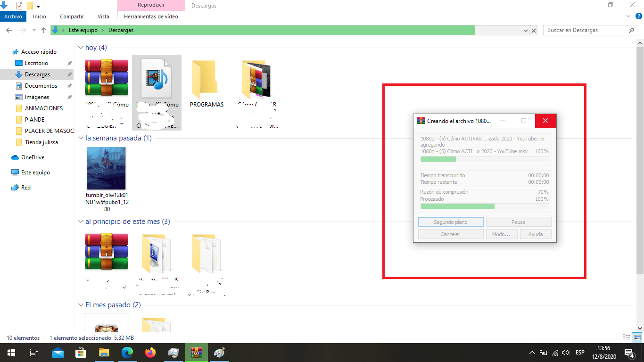Click the blue download arrow in title bar

tap(4, 6)
